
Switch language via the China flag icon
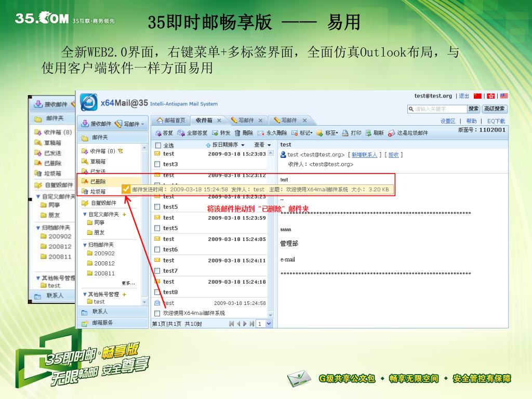point(478,96)
